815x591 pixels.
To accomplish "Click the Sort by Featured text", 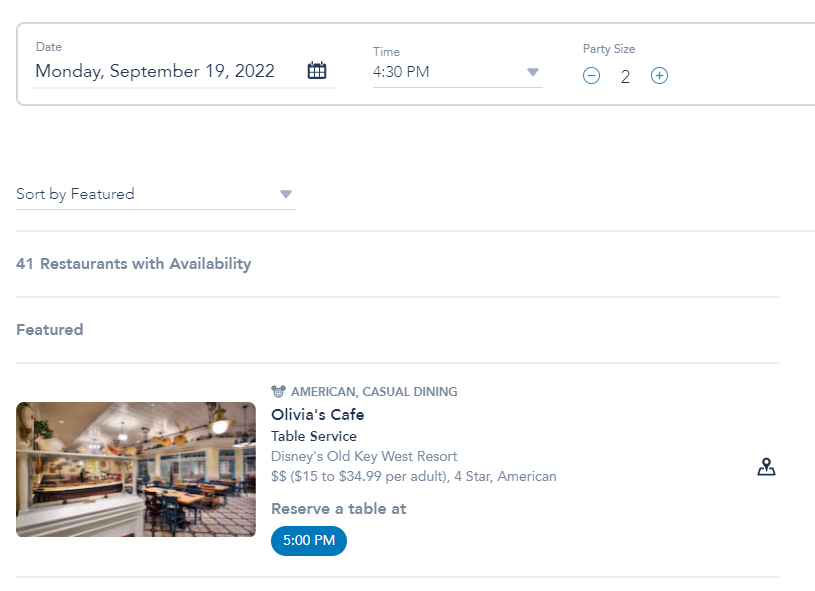I will coord(75,194).
